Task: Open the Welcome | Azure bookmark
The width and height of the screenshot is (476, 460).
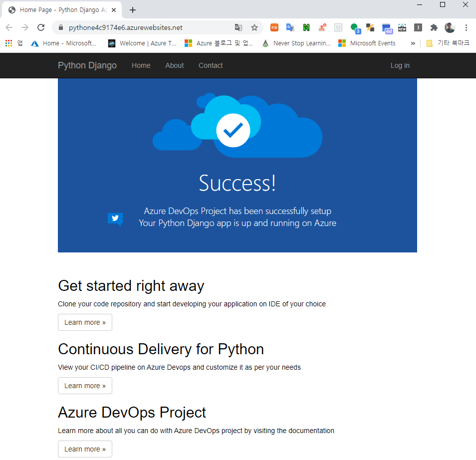Action: (x=142, y=43)
